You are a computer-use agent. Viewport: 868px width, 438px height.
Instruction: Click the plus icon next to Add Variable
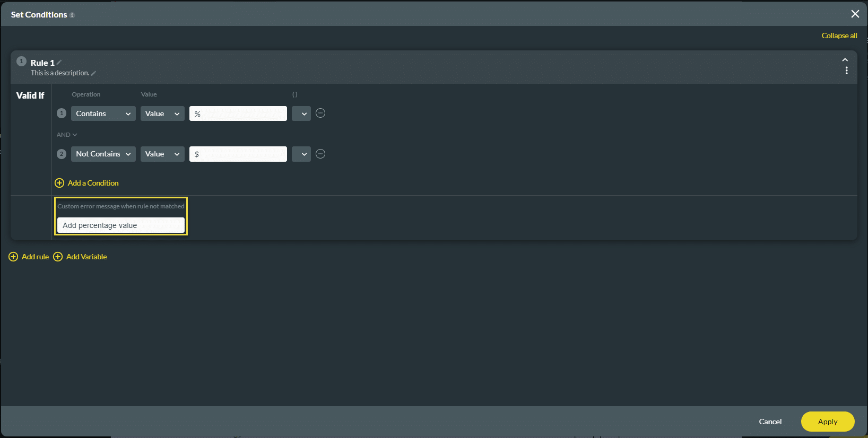pos(58,257)
